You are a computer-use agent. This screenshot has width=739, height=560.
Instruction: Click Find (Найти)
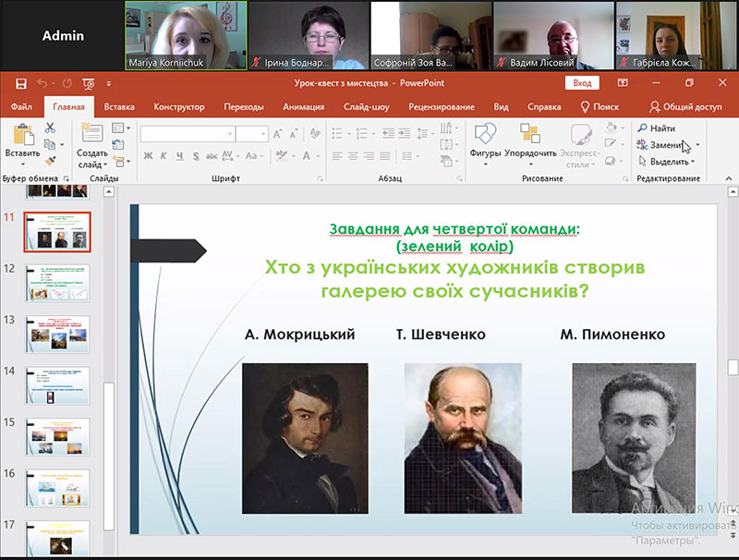(657, 128)
